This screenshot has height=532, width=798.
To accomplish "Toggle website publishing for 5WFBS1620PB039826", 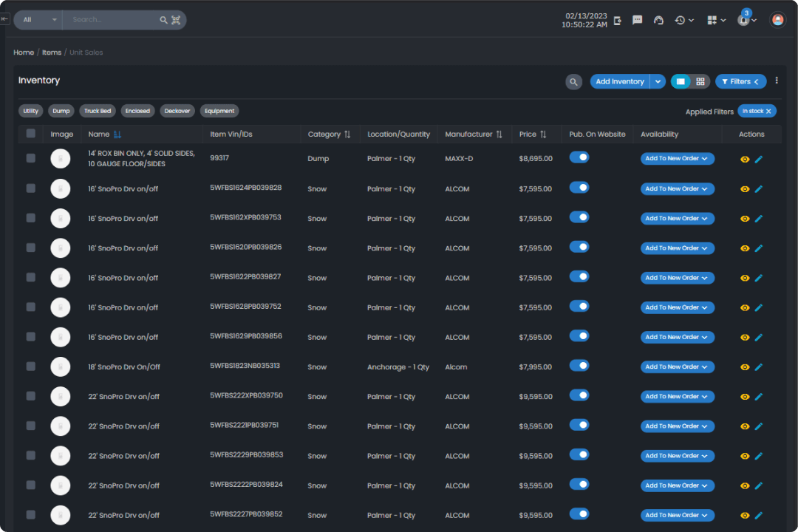I will point(579,247).
